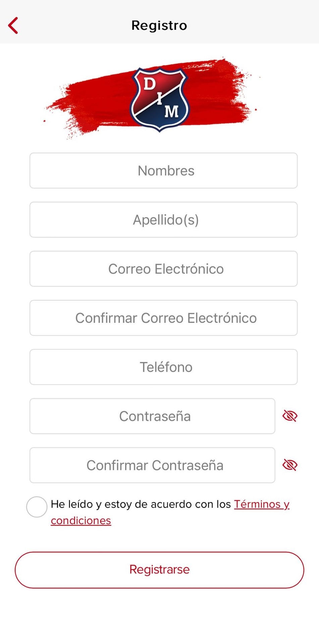Screen dimensions: 319x644
Task: Select the Apellido(s) input
Action: pyautogui.click(x=163, y=220)
